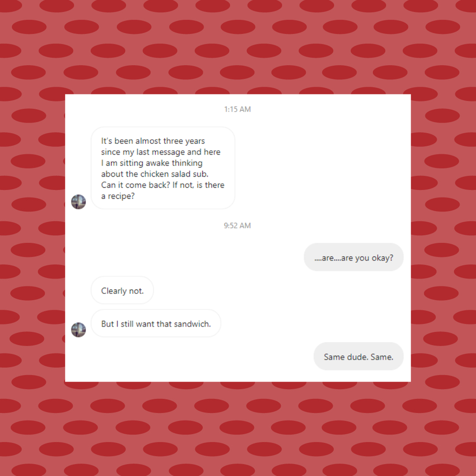The height and width of the screenshot is (476, 476).
Task: Open the profile avatar next to the sandwich message
Action: point(78,330)
